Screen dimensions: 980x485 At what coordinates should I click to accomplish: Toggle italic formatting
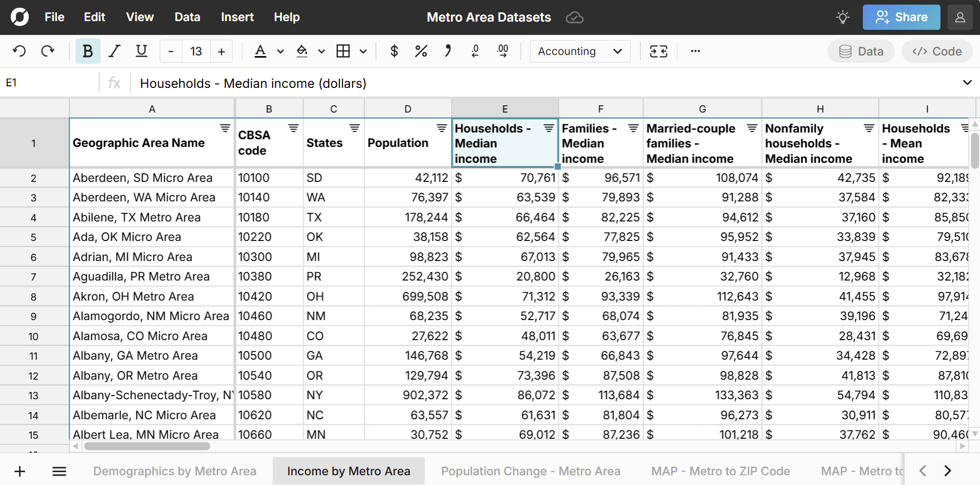[x=115, y=51]
